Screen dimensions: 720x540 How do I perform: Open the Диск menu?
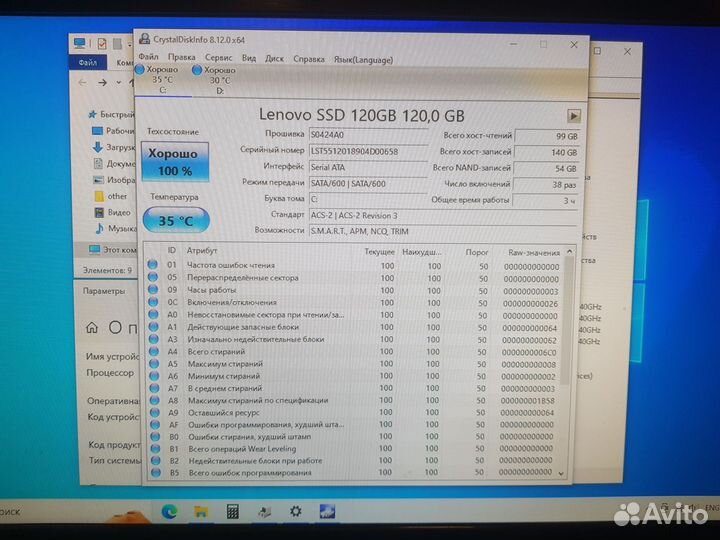[x=275, y=59]
